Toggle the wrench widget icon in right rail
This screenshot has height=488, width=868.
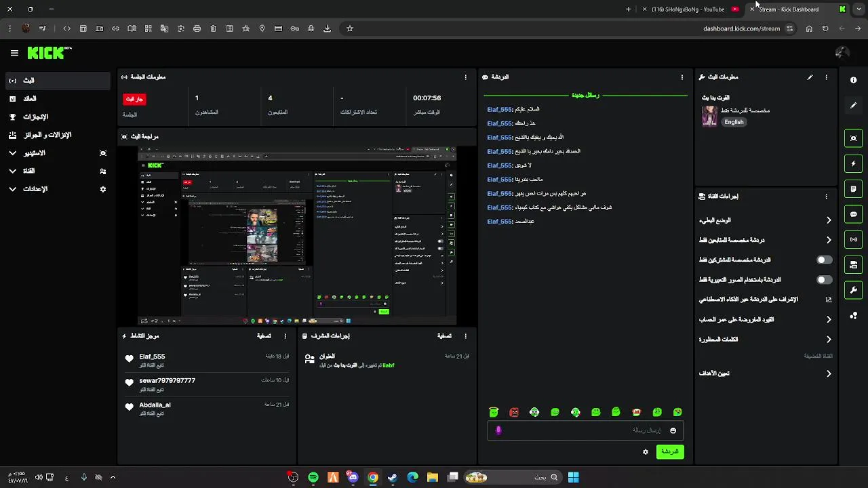pyautogui.click(x=853, y=290)
